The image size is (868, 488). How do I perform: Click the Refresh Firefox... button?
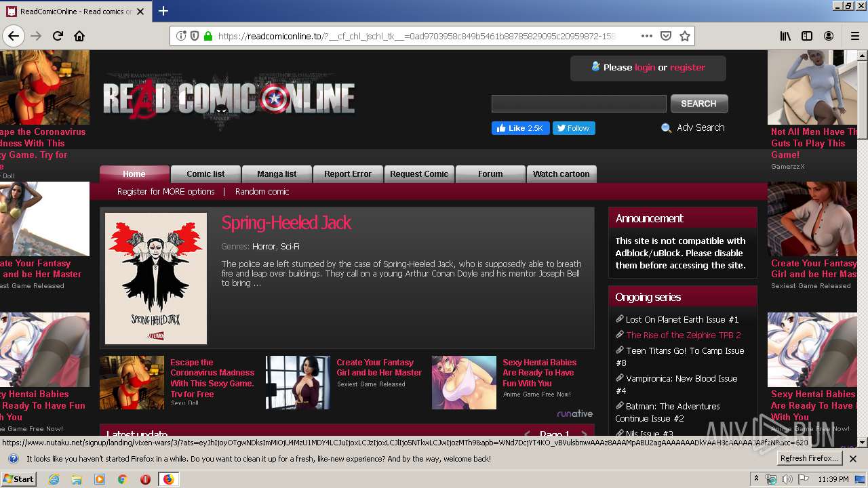click(810, 458)
